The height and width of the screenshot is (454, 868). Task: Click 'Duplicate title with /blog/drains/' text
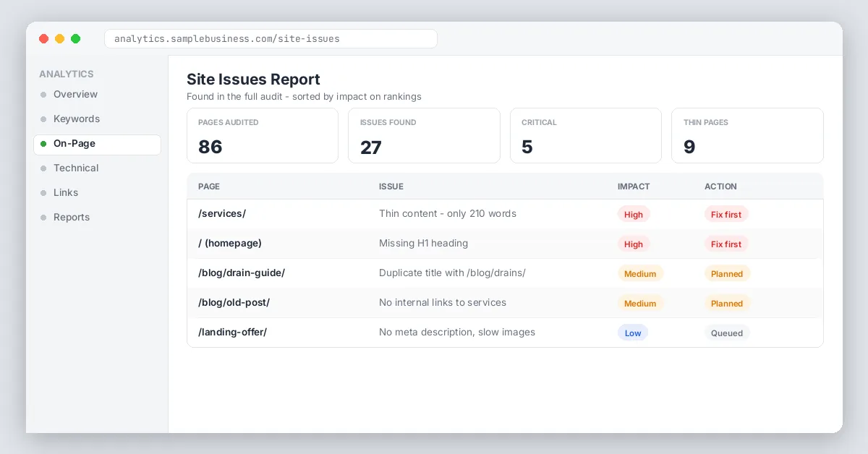click(452, 273)
